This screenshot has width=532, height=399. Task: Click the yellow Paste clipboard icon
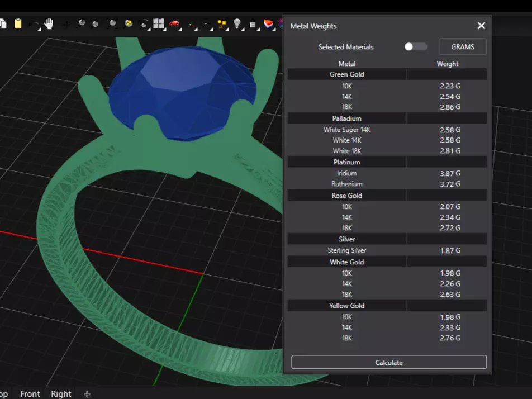tap(18, 23)
